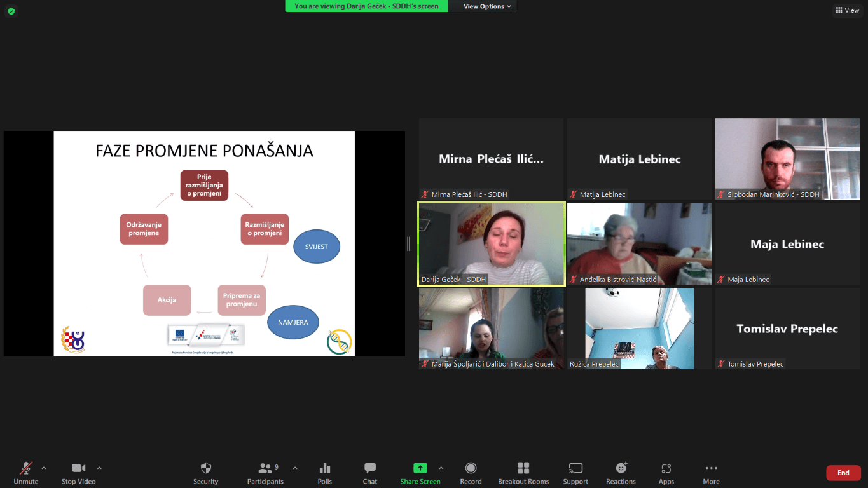The image size is (868, 488).
Task: Open the Security shield menu
Action: 205,473
